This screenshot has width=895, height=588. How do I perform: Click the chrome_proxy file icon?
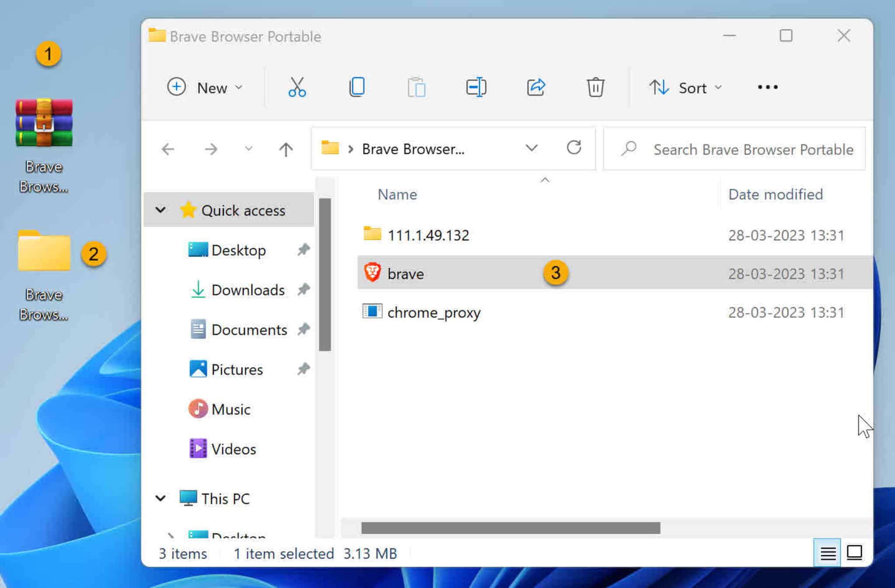(x=372, y=311)
